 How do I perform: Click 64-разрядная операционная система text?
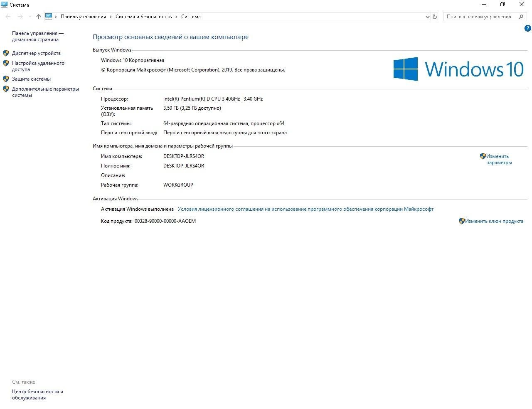[224, 123]
